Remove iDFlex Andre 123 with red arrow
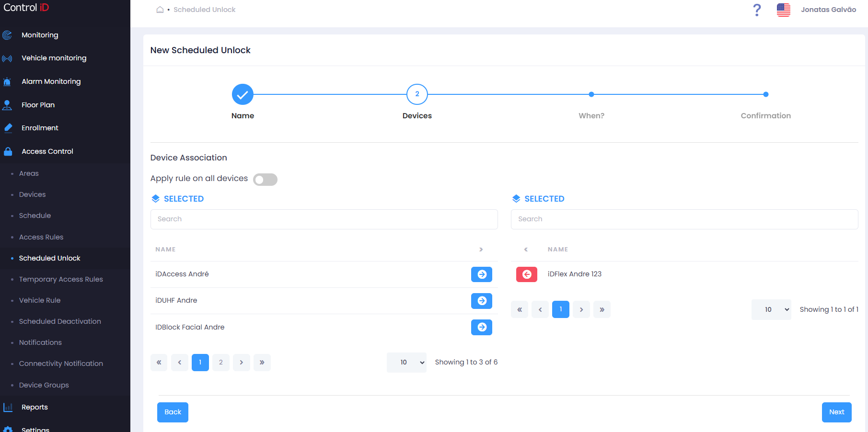The width and height of the screenshot is (868, 432). (527, 274)
